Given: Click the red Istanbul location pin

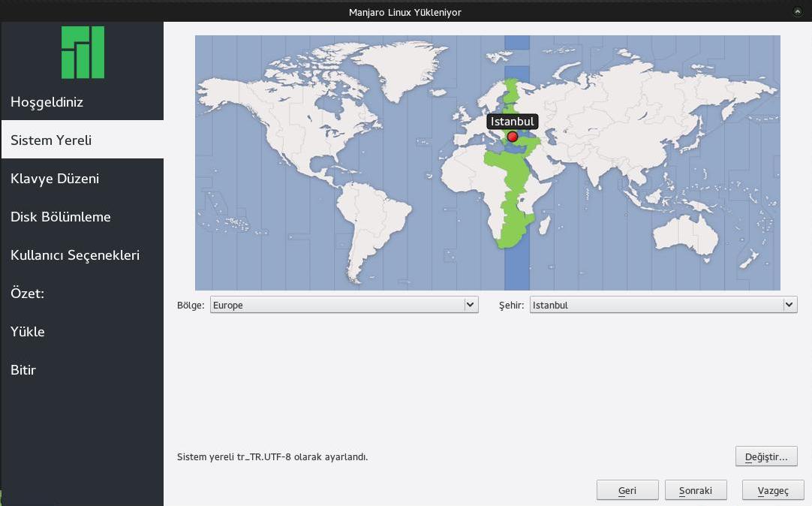Looking at the screenshot, I should tap(512, 137).
